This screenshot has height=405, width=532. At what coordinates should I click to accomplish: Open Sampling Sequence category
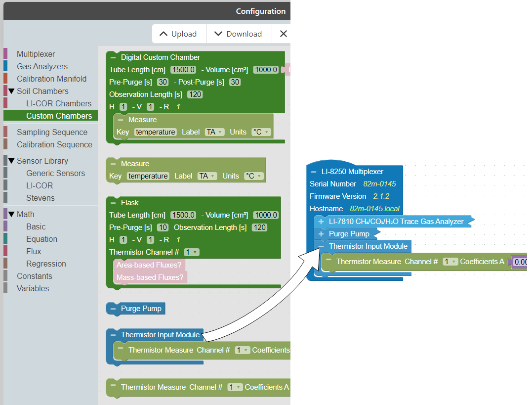tap(52, 132)
